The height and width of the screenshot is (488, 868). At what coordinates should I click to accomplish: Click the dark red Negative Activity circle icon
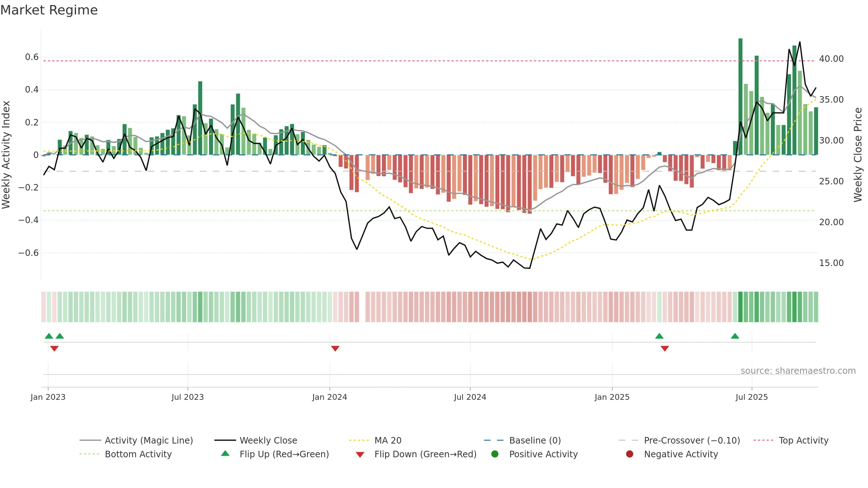[x=630, y=454]
